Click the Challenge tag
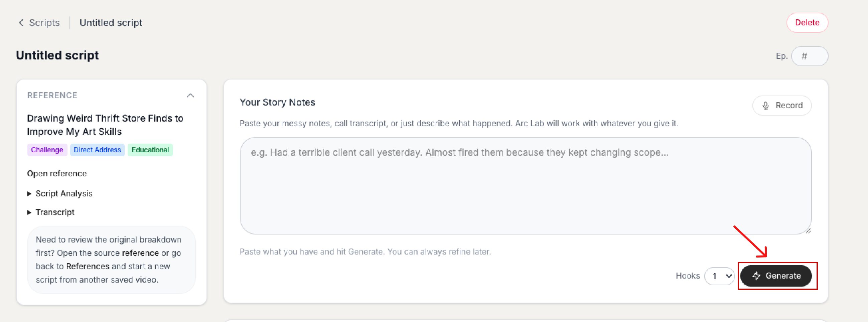 click(x=47, y=150)
